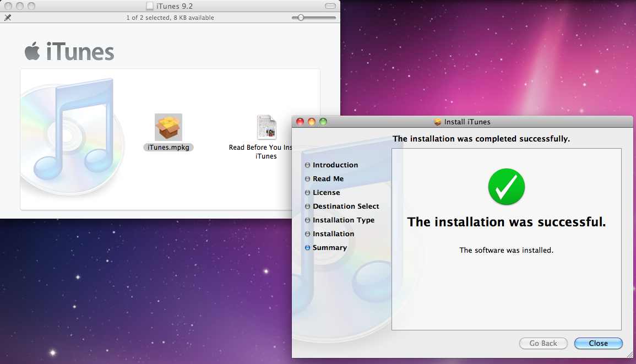Screen dimensions: 636x364
Task: Click the customize toolbar icon in Finder window
Action: pos(8,18)
